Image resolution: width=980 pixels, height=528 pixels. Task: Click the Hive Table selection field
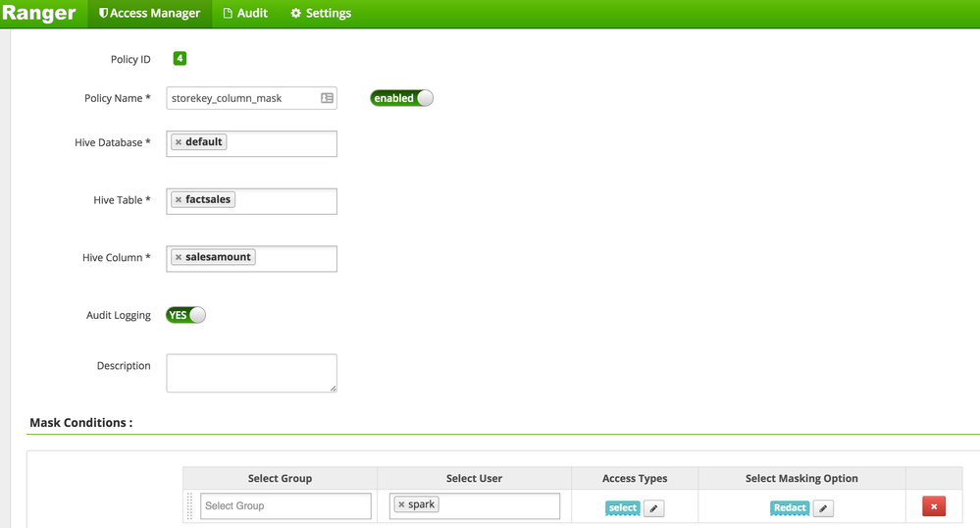tap(251, 201)
